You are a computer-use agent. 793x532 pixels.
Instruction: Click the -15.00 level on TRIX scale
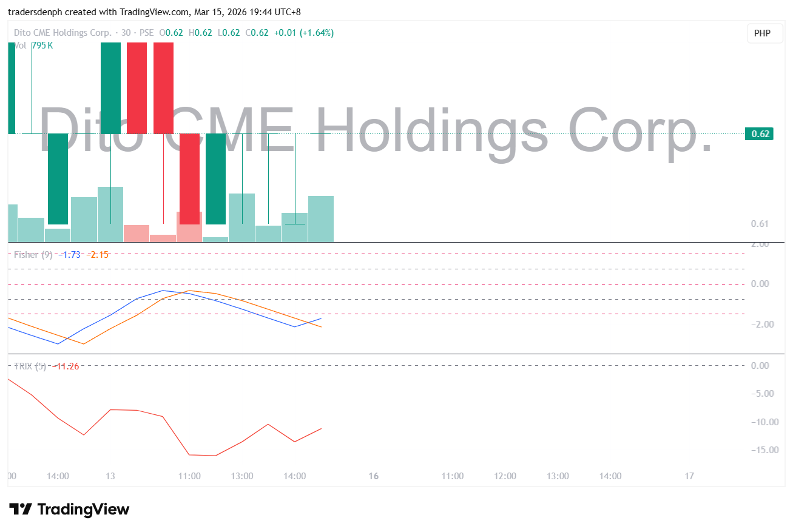pos(763,450)
